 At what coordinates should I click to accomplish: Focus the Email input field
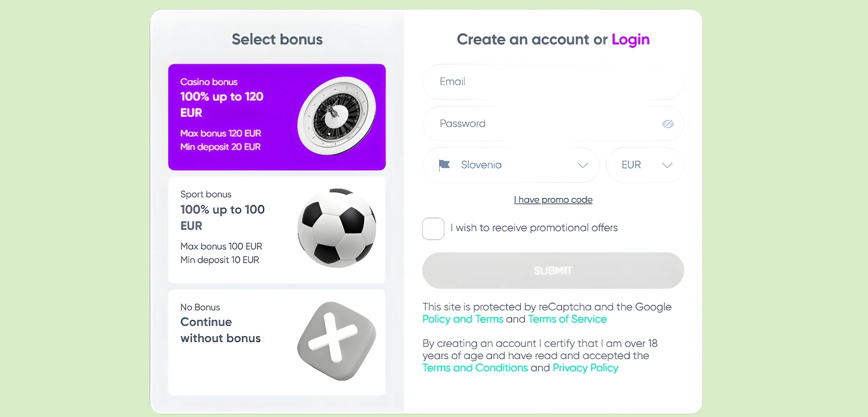[553, 82]
